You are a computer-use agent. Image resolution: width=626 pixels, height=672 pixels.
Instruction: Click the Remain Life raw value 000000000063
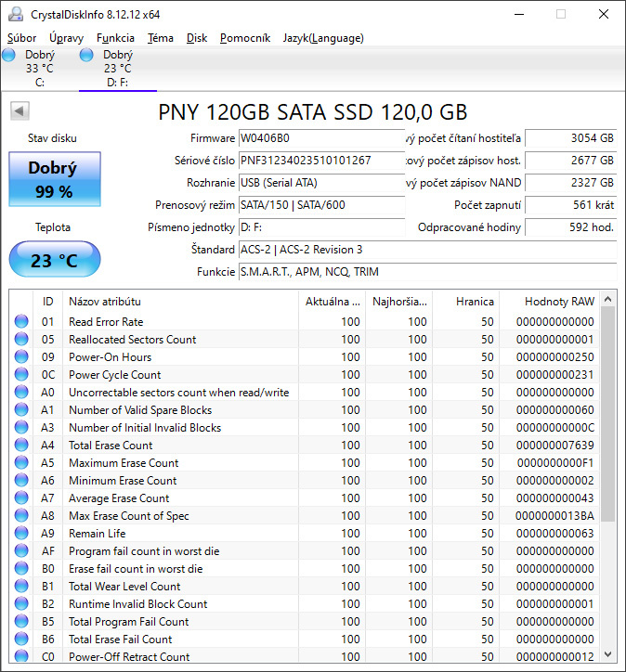pos(554,533)
